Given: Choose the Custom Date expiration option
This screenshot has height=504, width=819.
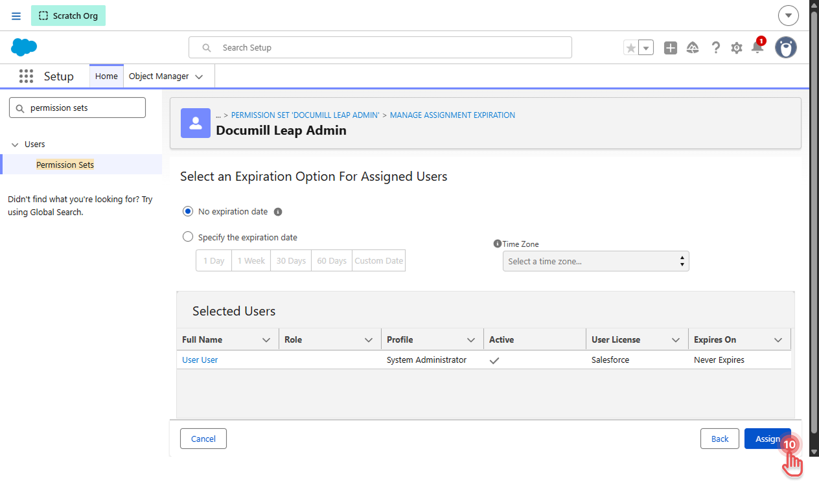Looking at the screenshot, I should pyautogui.click(x=379, y=260).
